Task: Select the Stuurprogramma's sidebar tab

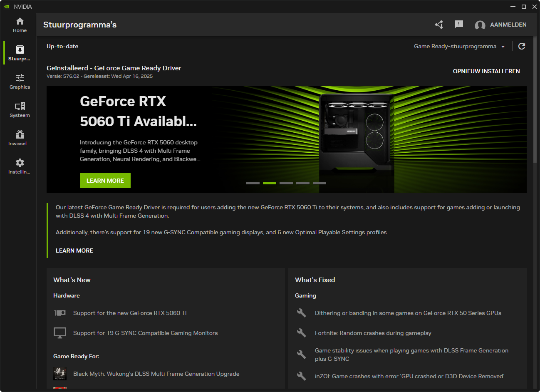Action: (20, 53)
